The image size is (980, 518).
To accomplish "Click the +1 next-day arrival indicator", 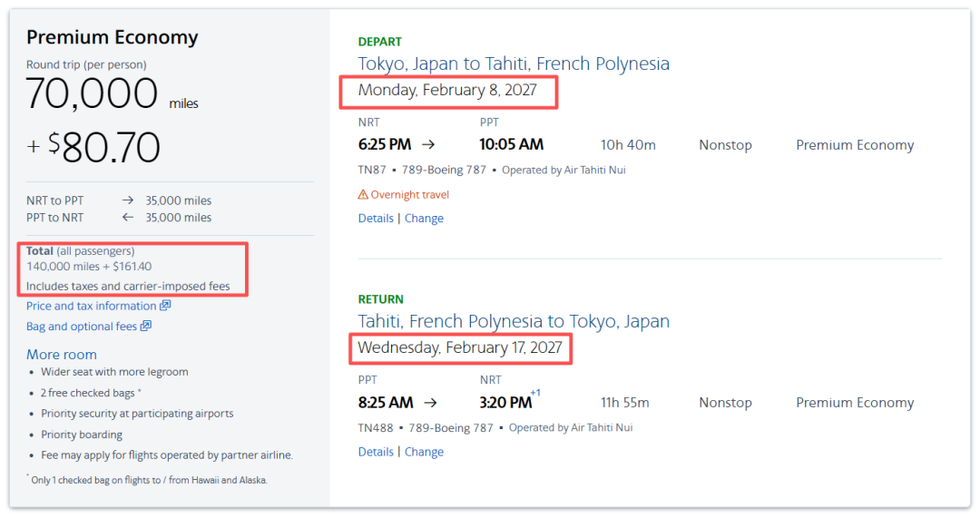I will (x=535, y=393).
